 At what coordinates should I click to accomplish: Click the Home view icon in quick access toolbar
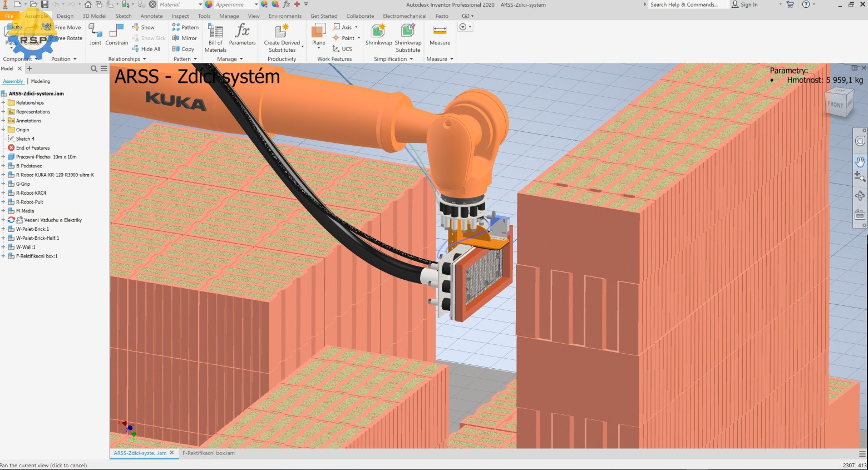click(x=88, y=4)
